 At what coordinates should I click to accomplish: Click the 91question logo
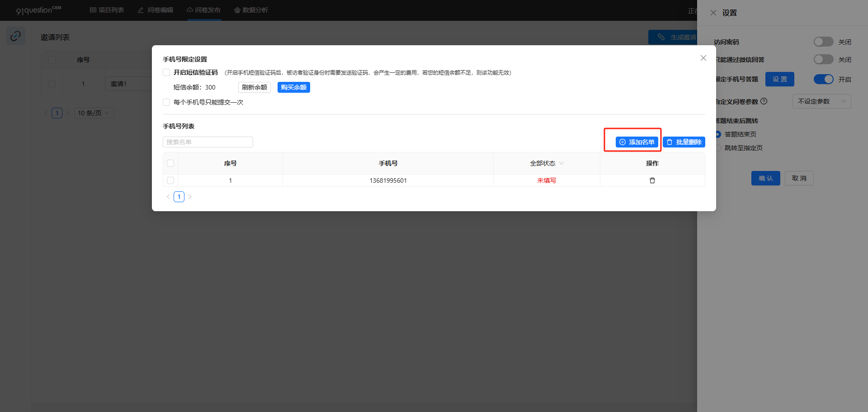38,10
